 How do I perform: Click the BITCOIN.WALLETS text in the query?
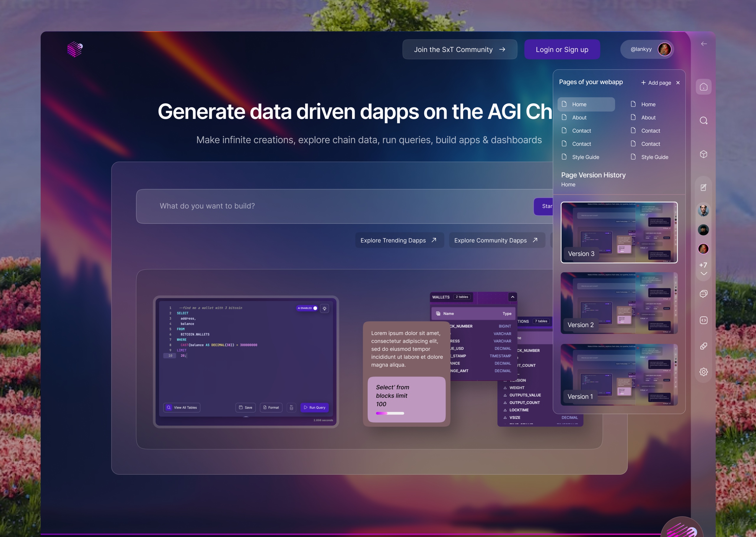tap(195, 334)
